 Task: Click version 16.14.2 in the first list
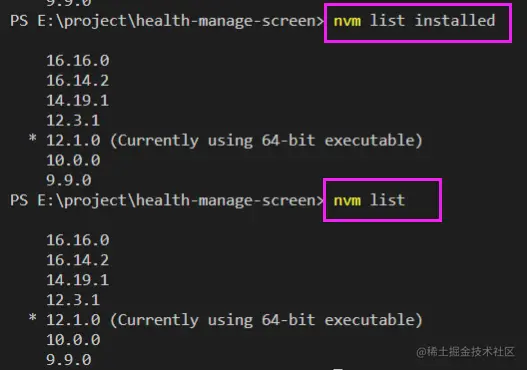point(78,81)
